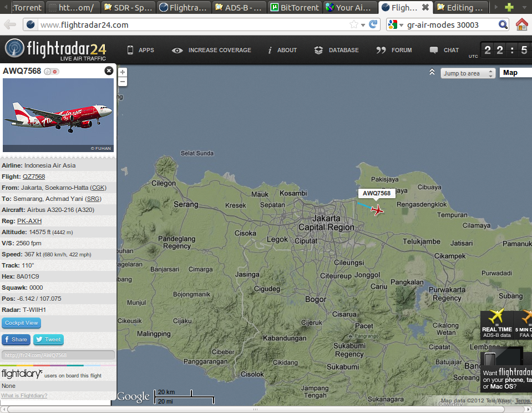The width and height of the screenshot is (532, 413).
Task: Click the fr24.com short URL field
Action: (58, 355)
